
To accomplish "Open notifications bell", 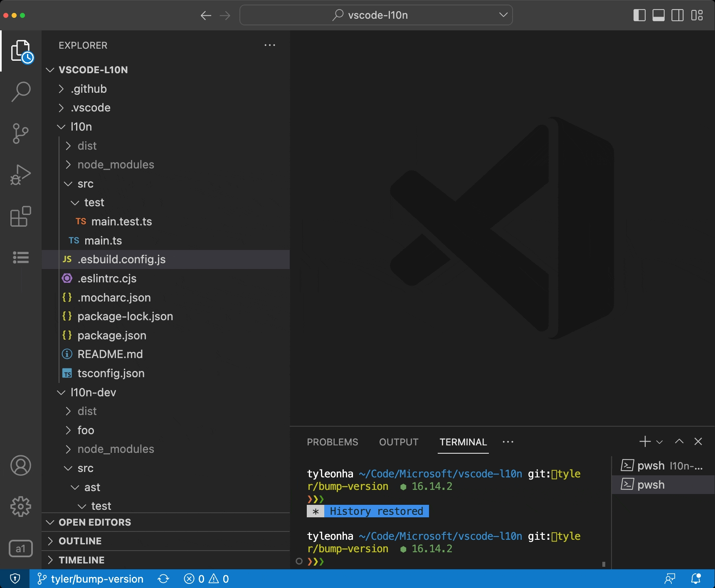I will [x=696, y=579].
